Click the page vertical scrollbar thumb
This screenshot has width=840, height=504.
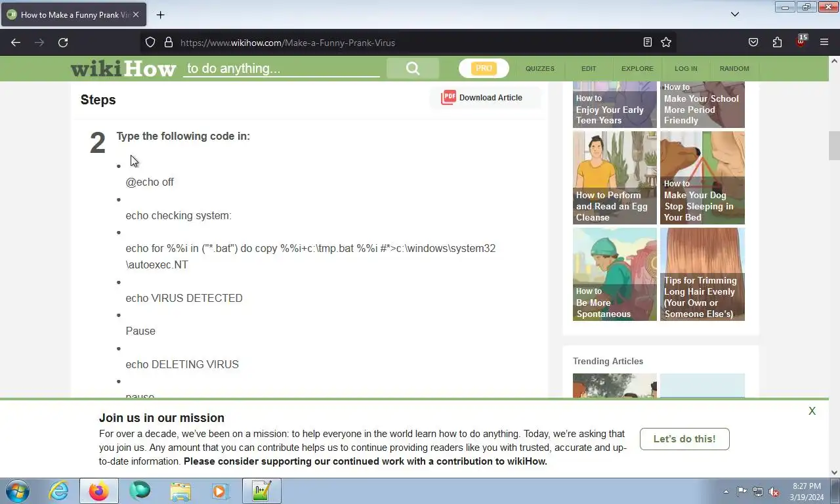pyautogui.click(x=834, y=146)
